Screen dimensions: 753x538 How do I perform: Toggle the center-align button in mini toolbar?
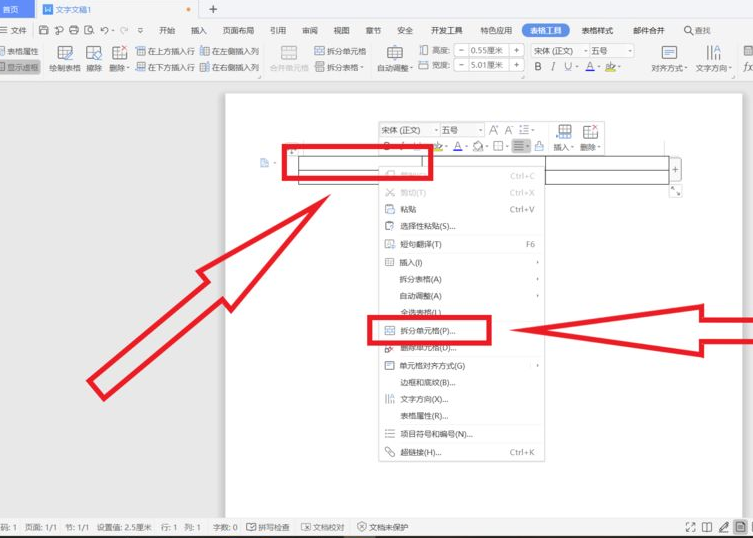tap(520, 146)
